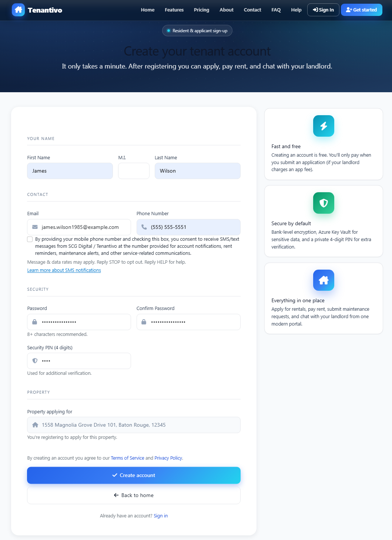Focus the Security PIN field
The image size is (392, 540).
[x=79, y=361]
